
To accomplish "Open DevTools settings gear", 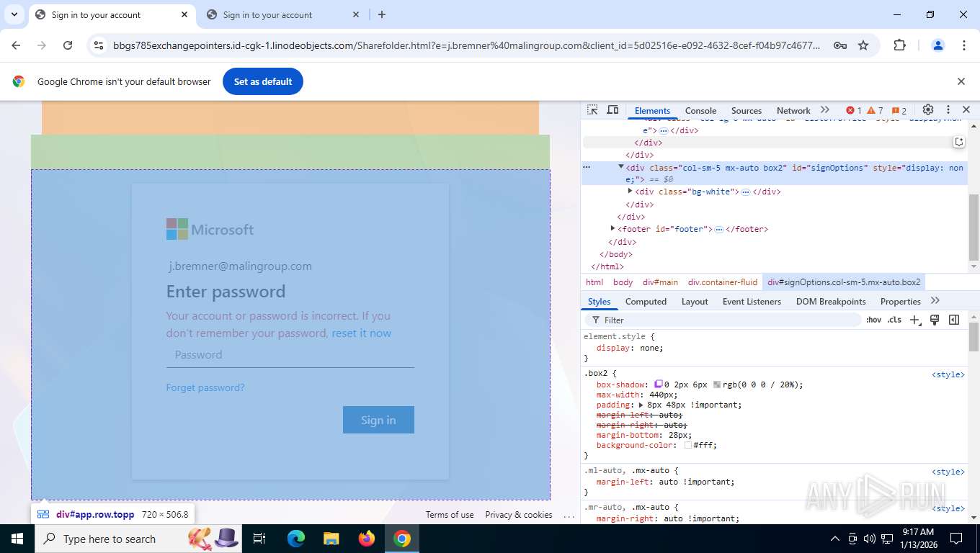I will click(928, 110).
